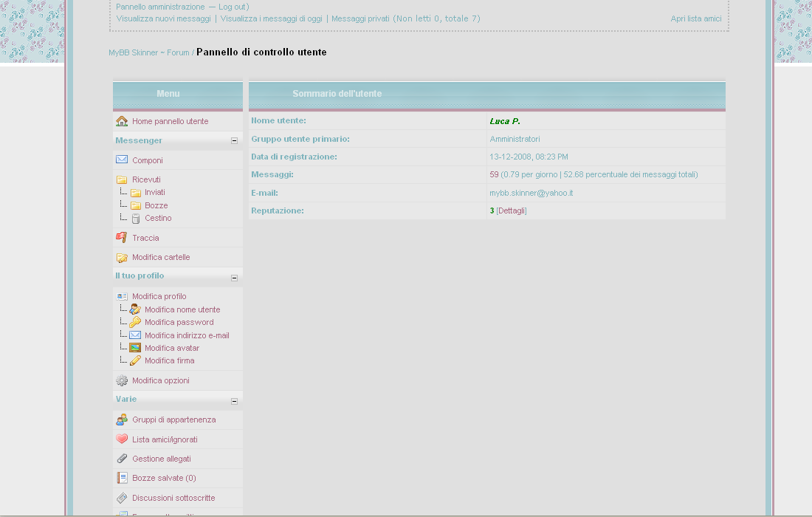Click the Modifica avatar picture icon
Viewport: 812px width, 517px height.
135,348
